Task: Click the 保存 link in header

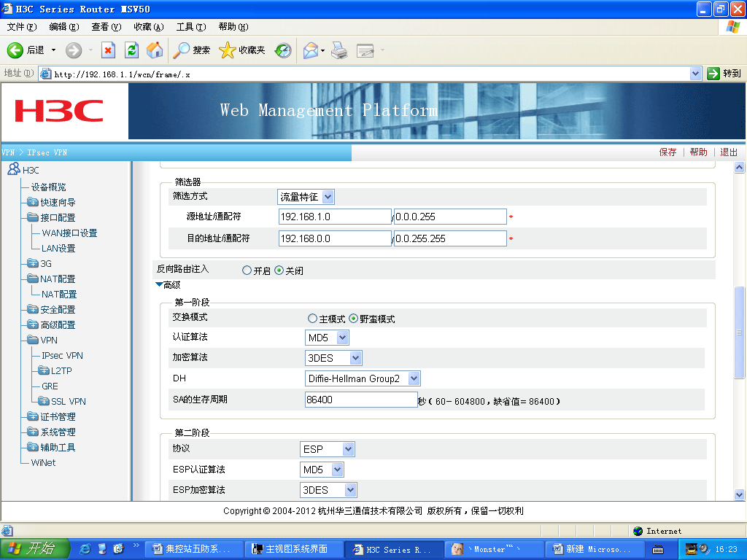Action: (x=667, y=152)
